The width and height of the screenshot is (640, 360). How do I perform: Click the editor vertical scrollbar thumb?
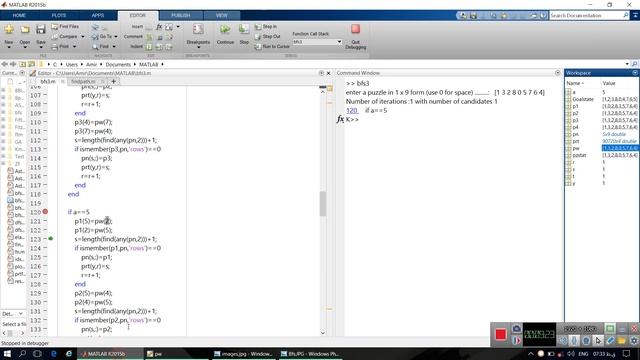(x=323, y=203)
